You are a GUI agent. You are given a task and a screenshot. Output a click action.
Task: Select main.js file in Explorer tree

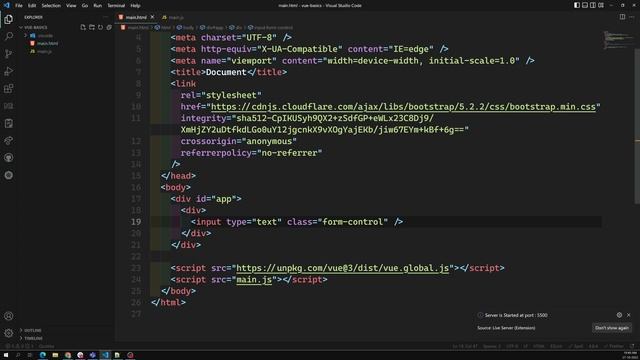pyautogui.click(x=44, y=51)
